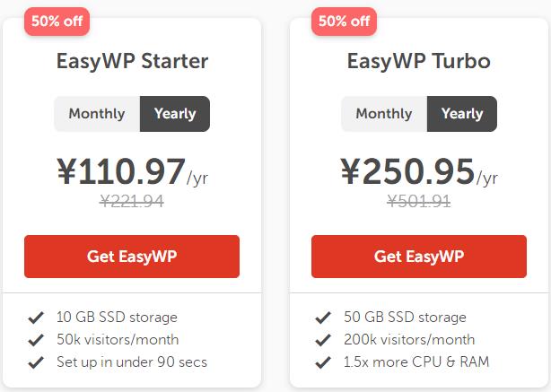Screen dimensions: 551x392
Task: Click the crossed-out ¥501.91 original price
Action: (x=419, y=201)
